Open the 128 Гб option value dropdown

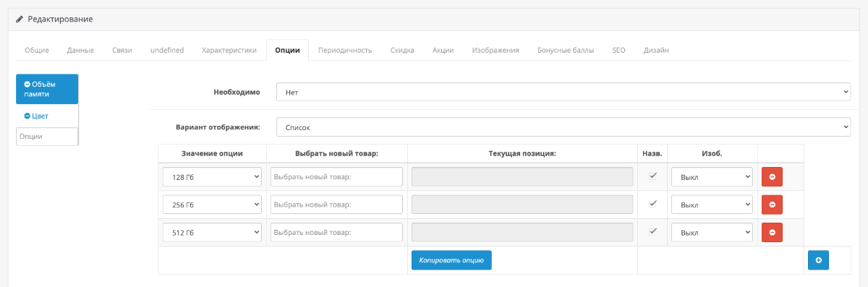(x=212, y=177)
